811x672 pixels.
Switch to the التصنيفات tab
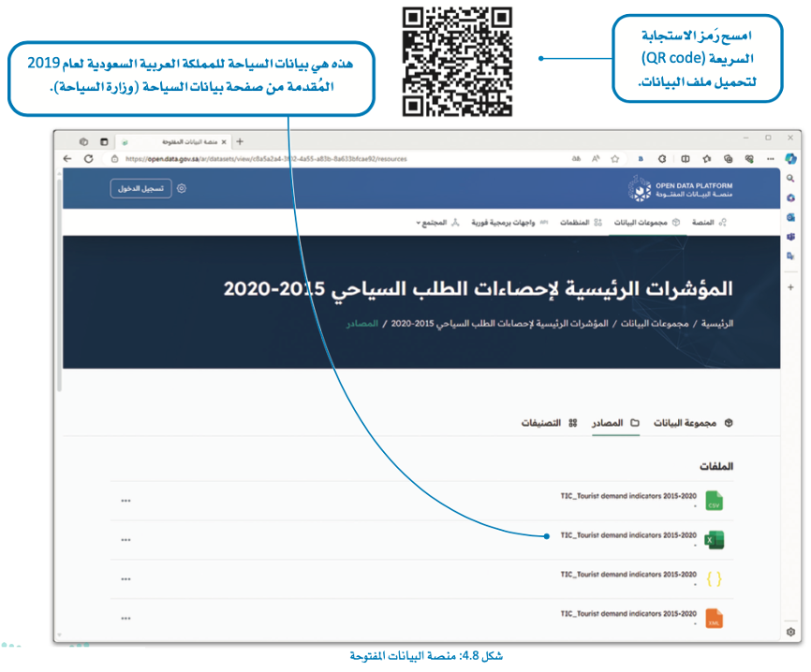coord(549,423)
